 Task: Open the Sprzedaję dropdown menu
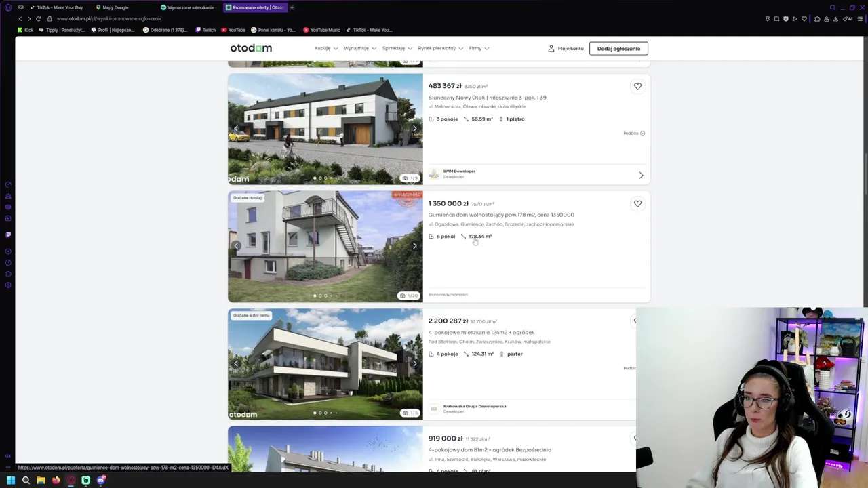click(397, 48)
